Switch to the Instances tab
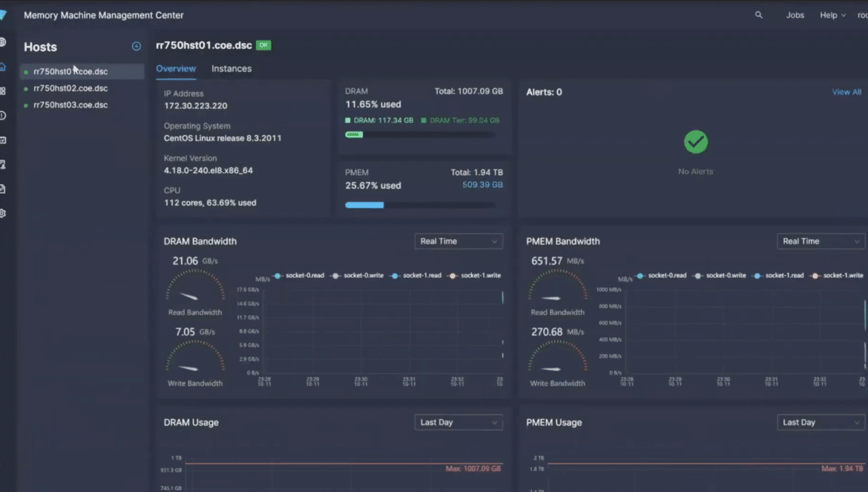The width and height of the screenshot is (868, 492). pyautogui.click(x=231, y=68)
